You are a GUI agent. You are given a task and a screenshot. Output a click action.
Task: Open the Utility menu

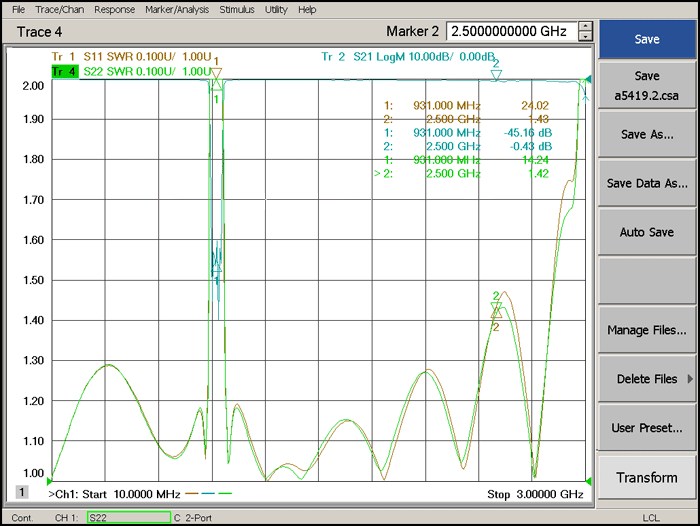tap(276, 9)
